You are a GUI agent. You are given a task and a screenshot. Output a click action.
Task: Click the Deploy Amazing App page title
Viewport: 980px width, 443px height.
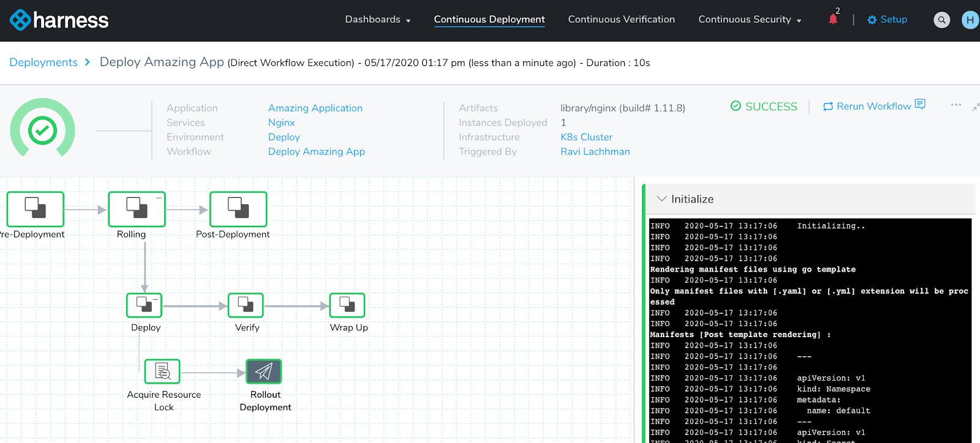click(162, 62)
